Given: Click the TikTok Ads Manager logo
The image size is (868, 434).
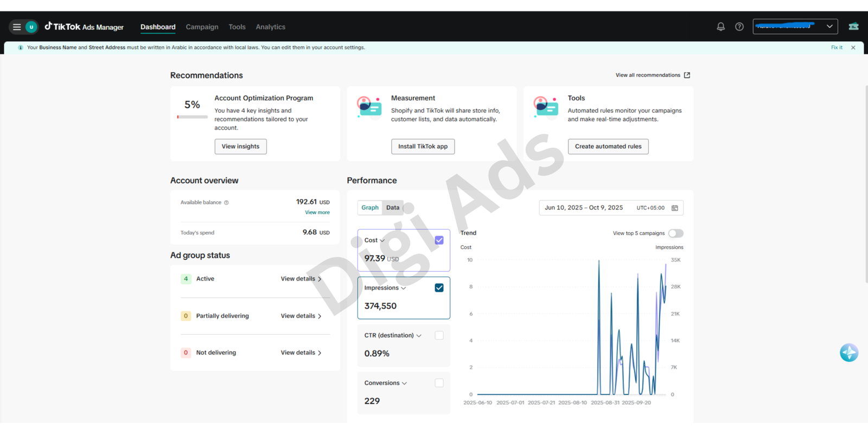Looking at the screenshot, I should (x=84, y=27).
